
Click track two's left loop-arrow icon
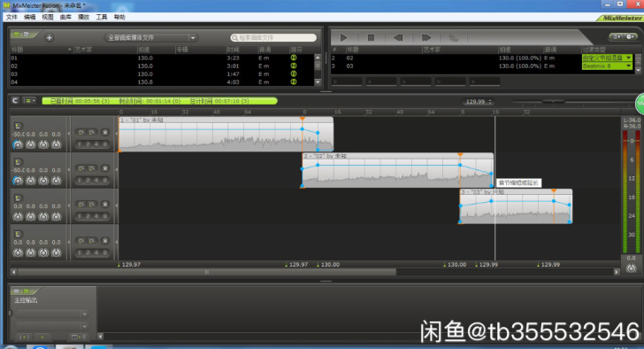tap(81, 168)
